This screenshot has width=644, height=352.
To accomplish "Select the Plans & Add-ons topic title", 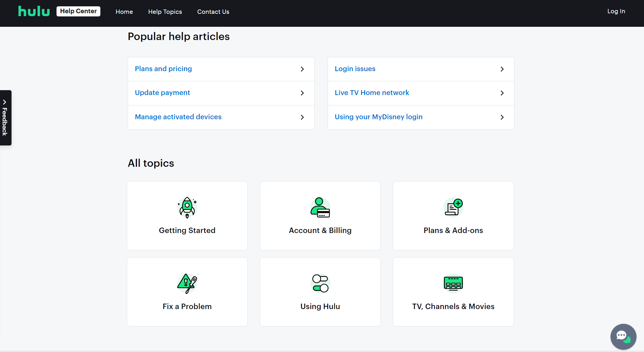I will [453, 230].
